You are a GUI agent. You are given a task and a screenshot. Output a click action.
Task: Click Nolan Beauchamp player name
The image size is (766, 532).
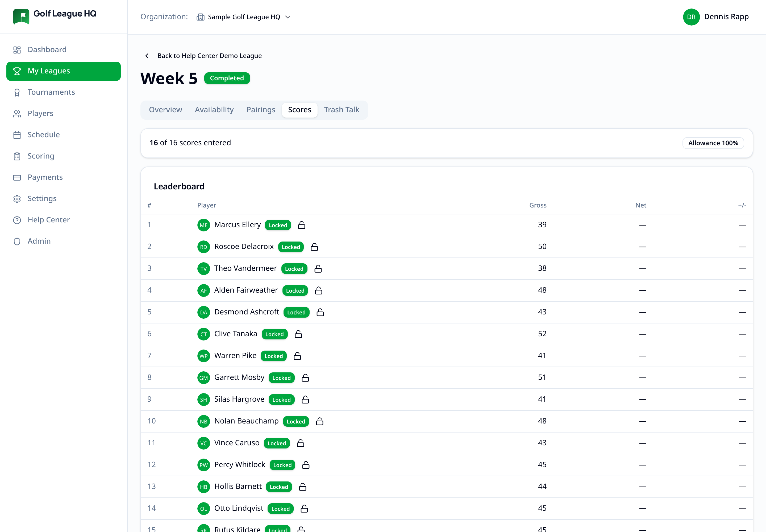pos(246,421)
